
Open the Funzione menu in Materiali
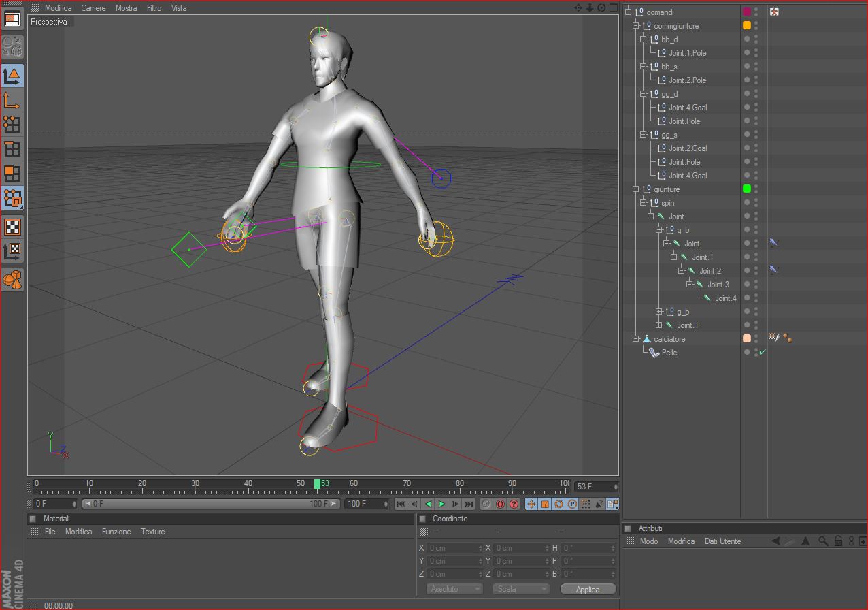coord(116,532)
